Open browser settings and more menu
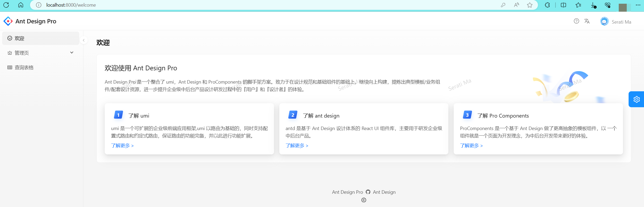644x207 pixels. (x=638, y=5)
